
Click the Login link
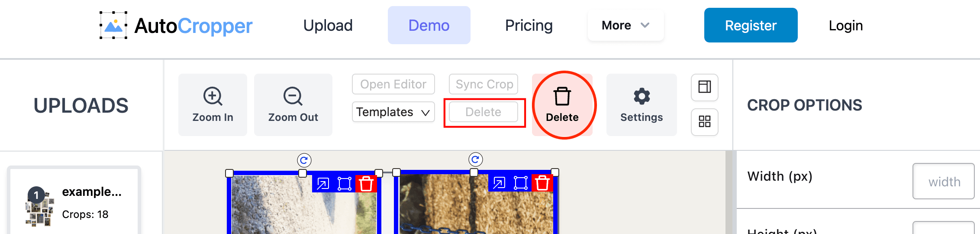tap(846, 26)
